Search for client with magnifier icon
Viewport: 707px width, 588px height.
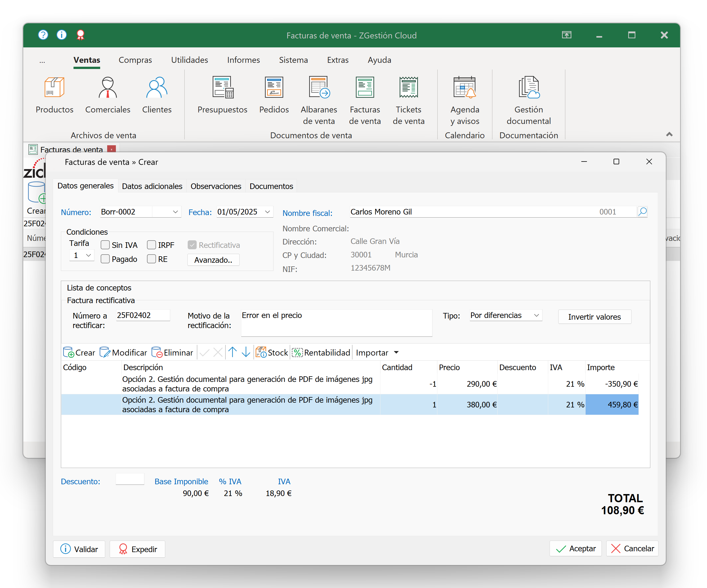coord(642,212)
